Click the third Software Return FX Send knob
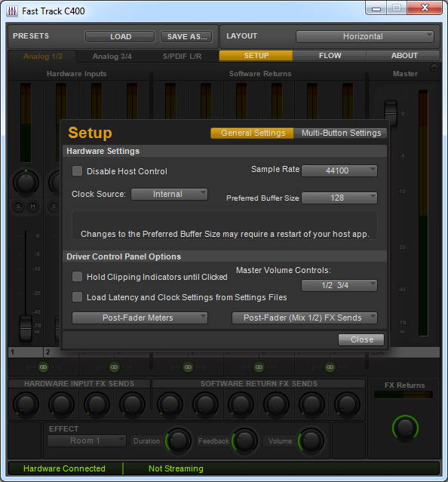The height and width of the screenshot is (482, 448). 241,404
